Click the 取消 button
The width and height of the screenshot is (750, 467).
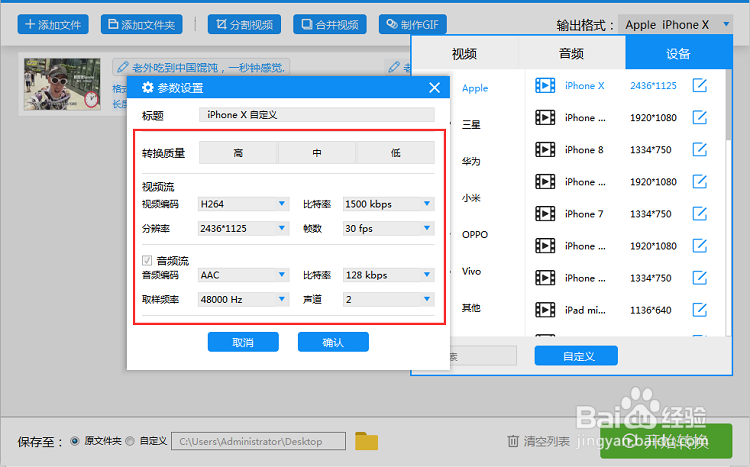(243, 342)
